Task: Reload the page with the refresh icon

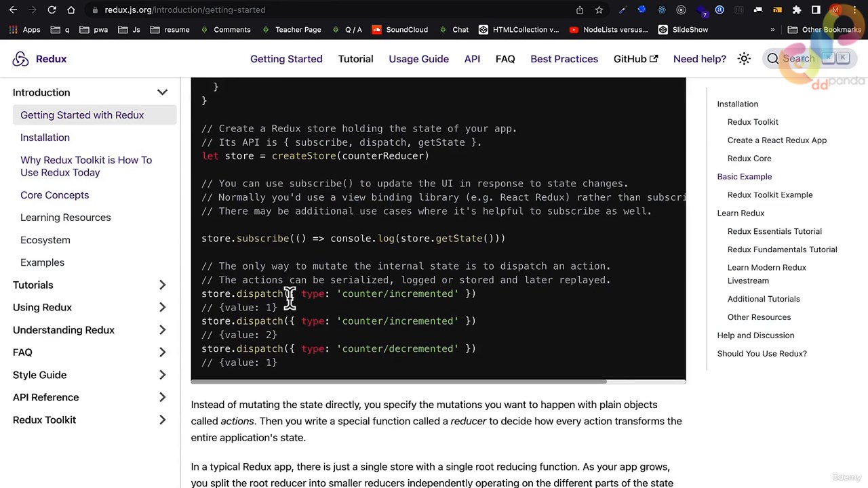Action: click(x=52, y=9)
